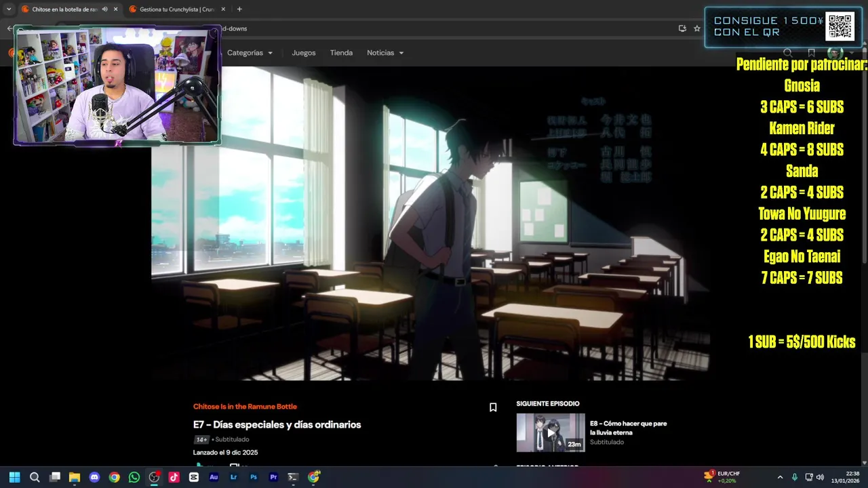Open WhatsApp from the taskbar

[x=134, y=477]
